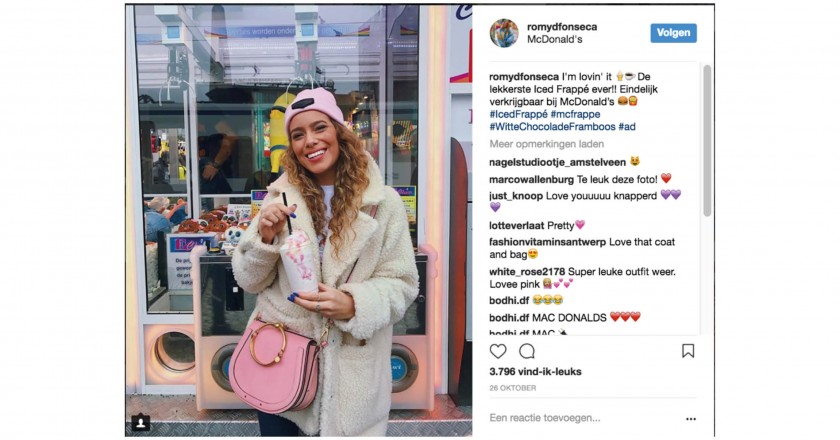Viewport: 840px width, 440px height.
Task: Open the McDonald's location link
Action: pos(554,40)
